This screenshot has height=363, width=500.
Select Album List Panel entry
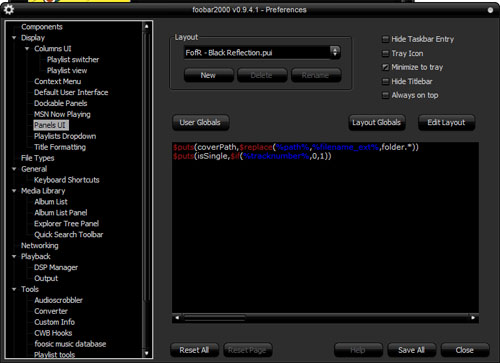(x=61, y=213)
